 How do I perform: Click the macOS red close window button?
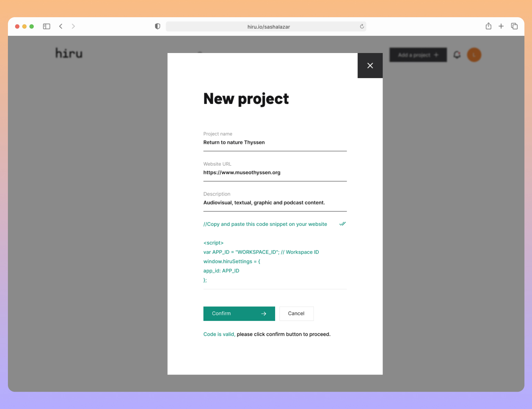click(17, 26)
